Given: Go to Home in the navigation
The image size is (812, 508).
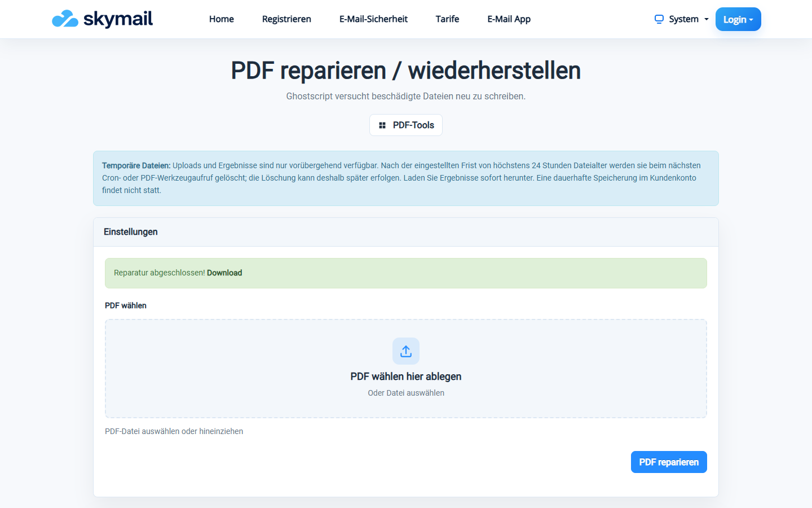Looking at the screenshot, I should 222,19.
